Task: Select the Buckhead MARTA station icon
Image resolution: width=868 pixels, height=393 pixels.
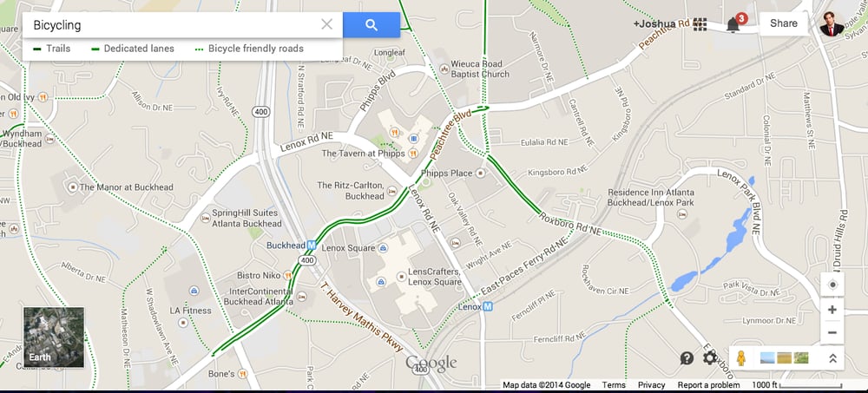Action: [x=312, y=246]
